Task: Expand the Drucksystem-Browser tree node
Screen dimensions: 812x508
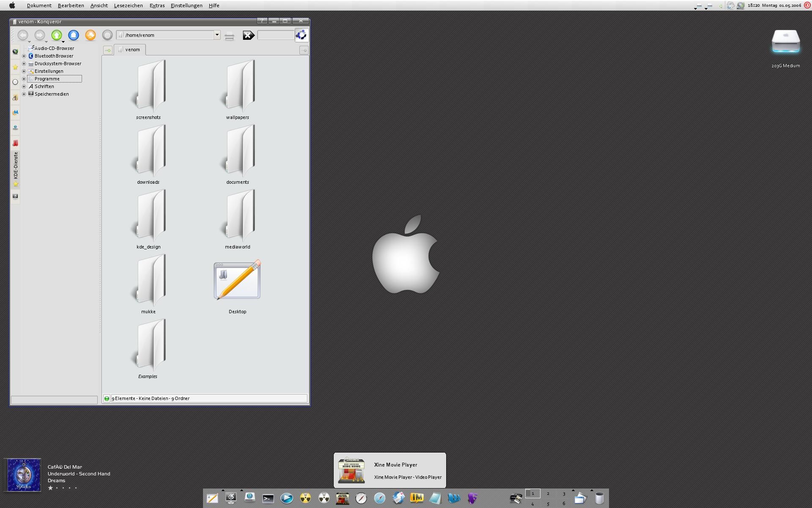Action: point(24,63)
